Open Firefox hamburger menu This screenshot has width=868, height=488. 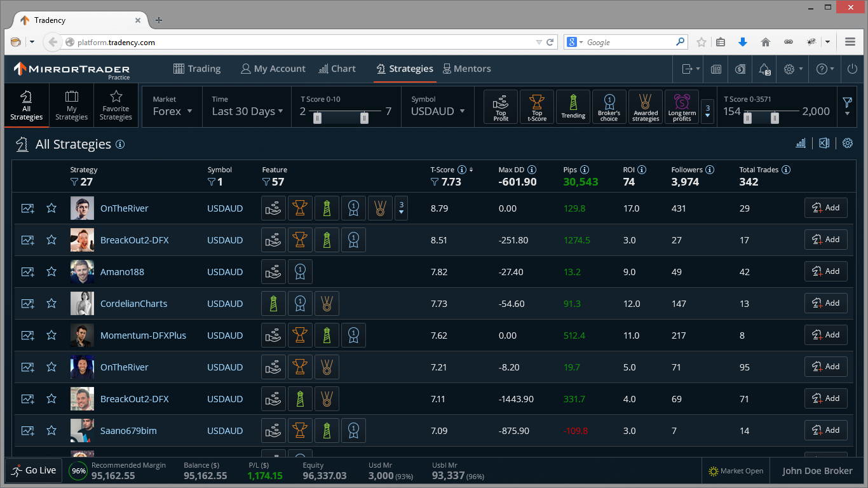point(850,42)
